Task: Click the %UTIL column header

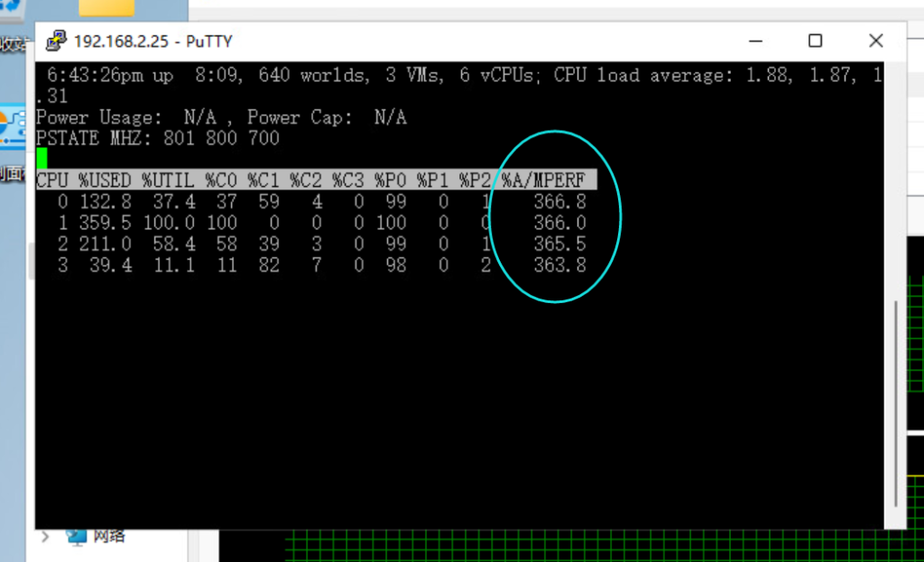Action: (168, 180)
